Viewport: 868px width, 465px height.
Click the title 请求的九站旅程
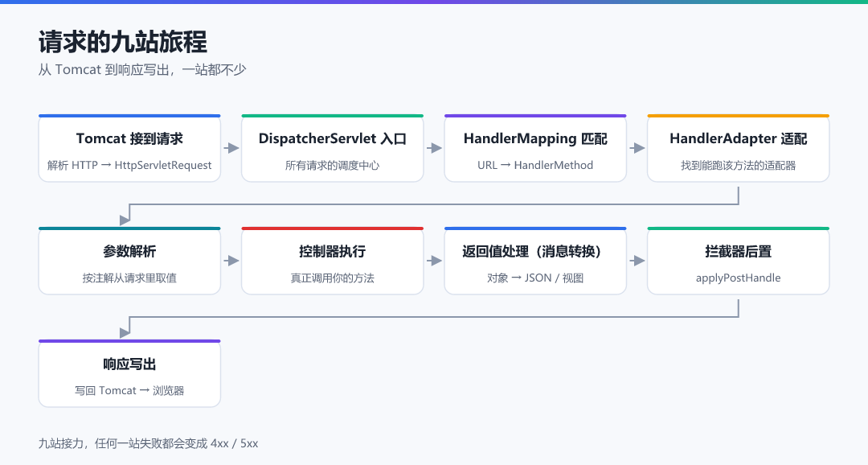[x=122, y=42]
